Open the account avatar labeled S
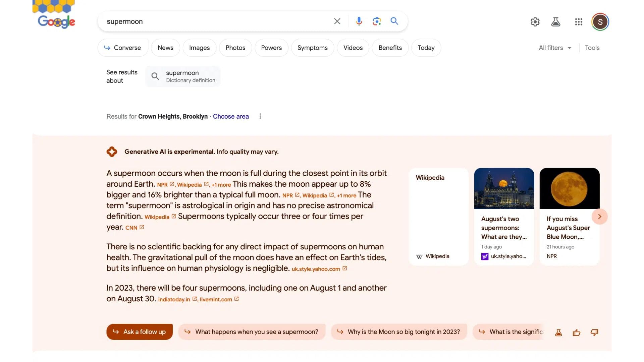The image size is (644, 362). [x=600, y=22]
